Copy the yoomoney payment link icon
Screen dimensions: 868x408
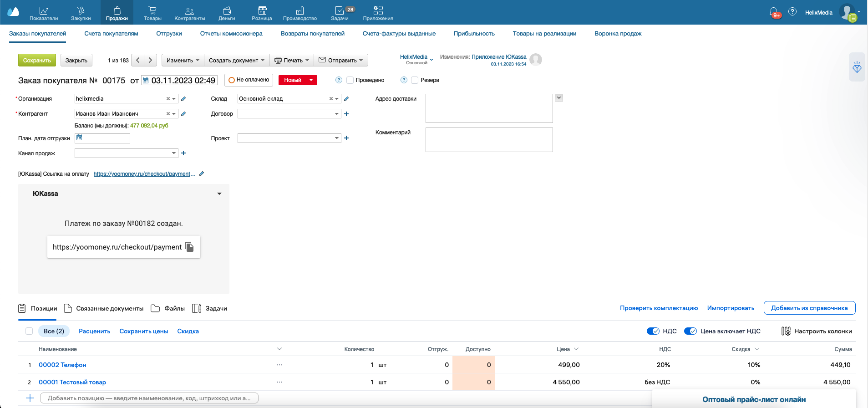(189, 247)
